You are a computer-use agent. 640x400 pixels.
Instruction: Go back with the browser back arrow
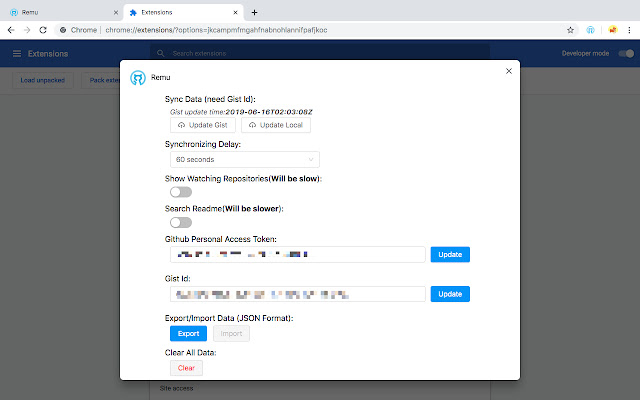pyautogui.click(x=11, y=30)
